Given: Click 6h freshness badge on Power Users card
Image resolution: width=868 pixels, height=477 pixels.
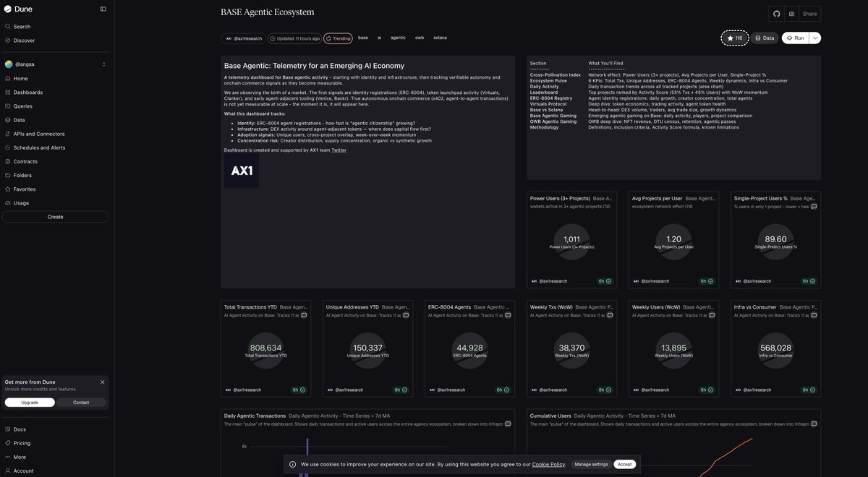Looking at the screenshot, I should tap(605, 281).
